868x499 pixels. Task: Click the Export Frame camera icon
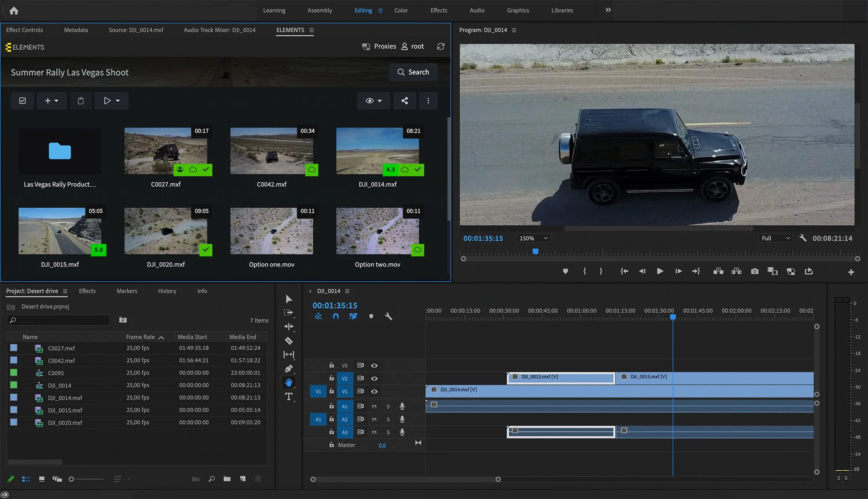pyautogui.click(x=754, y=271)
